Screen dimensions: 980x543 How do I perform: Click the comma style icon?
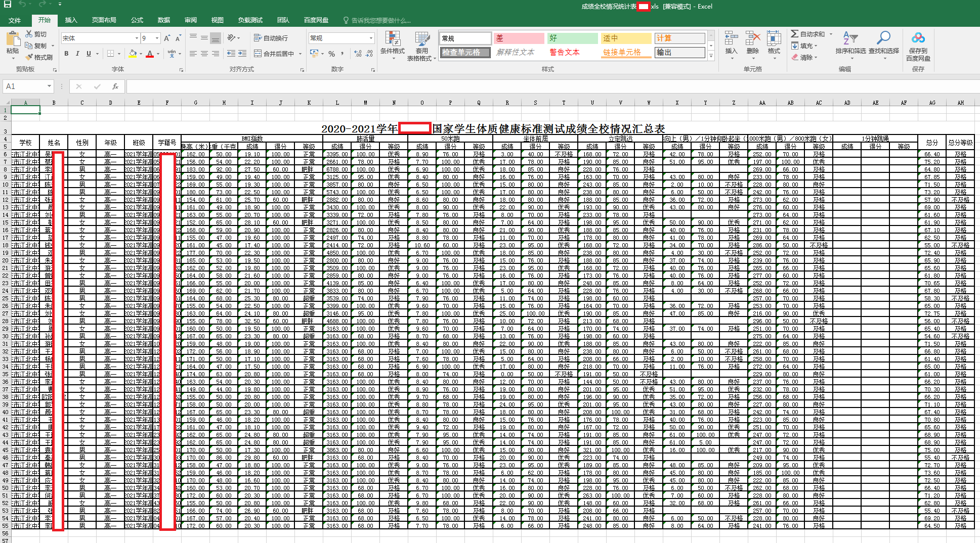pyautogui.click(x=343, y=54)
